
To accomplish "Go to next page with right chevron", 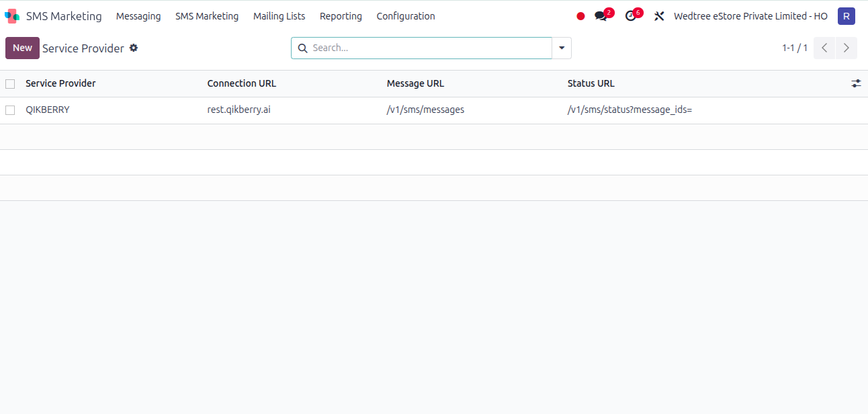I will coord(846,48).
